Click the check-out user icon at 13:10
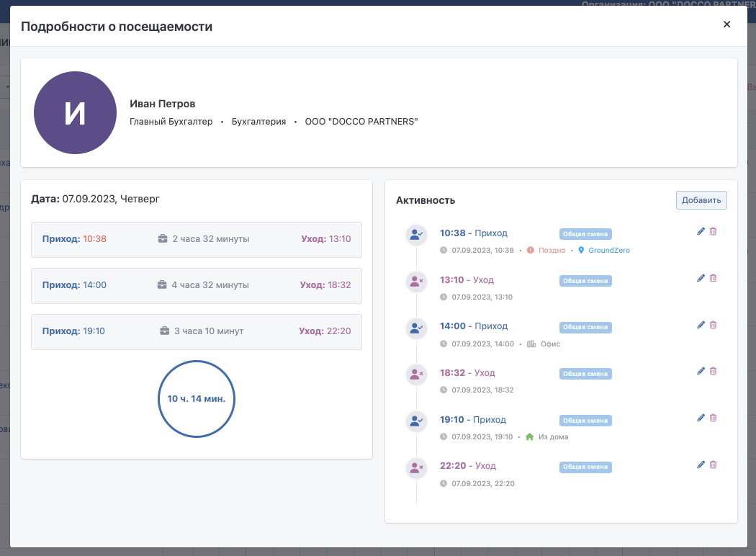 tap(416, 282)
